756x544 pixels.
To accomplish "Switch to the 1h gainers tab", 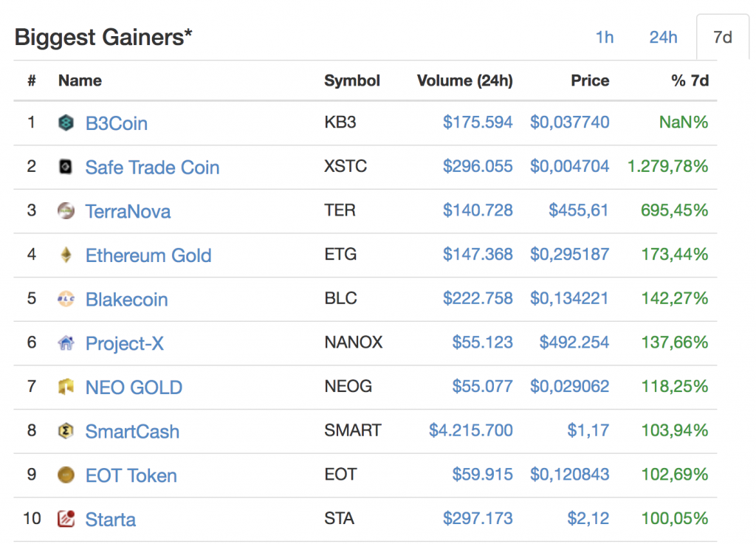I will (604, 37).
